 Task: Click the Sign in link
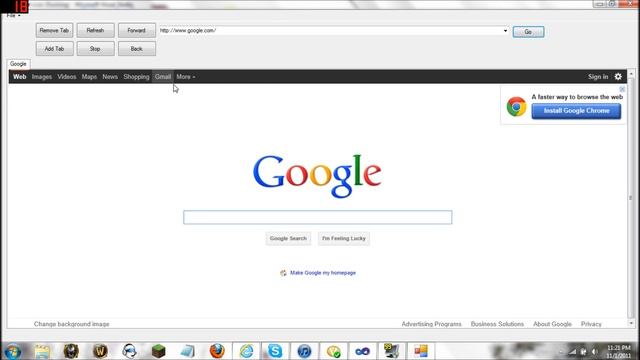click(598, 77)
